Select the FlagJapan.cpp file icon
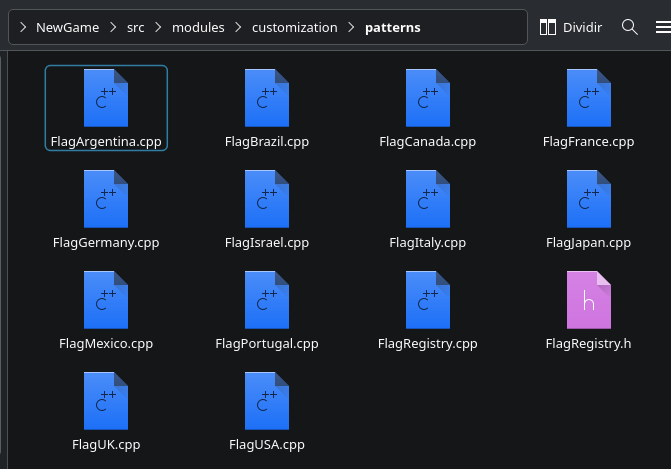The image size is (671, 469). click(588, 199)
